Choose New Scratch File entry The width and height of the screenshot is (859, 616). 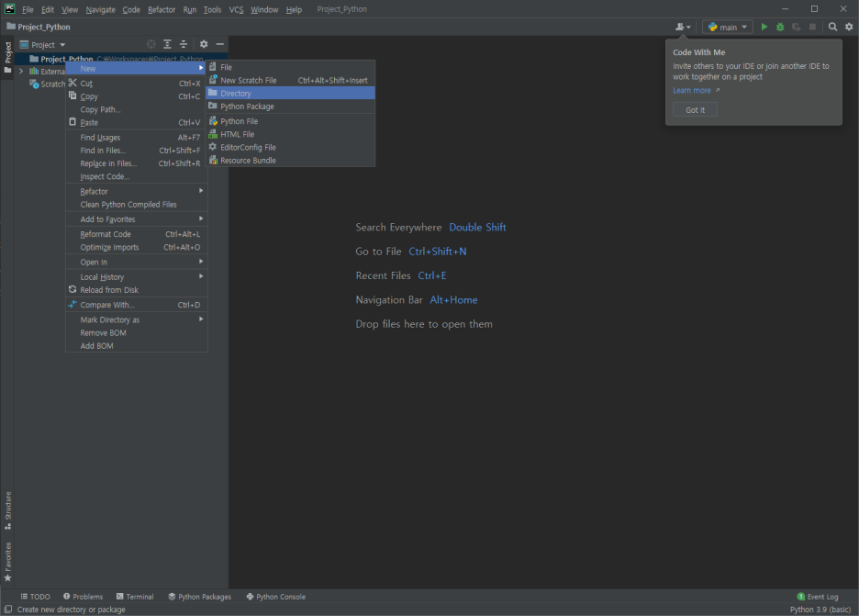coord(290,80)
